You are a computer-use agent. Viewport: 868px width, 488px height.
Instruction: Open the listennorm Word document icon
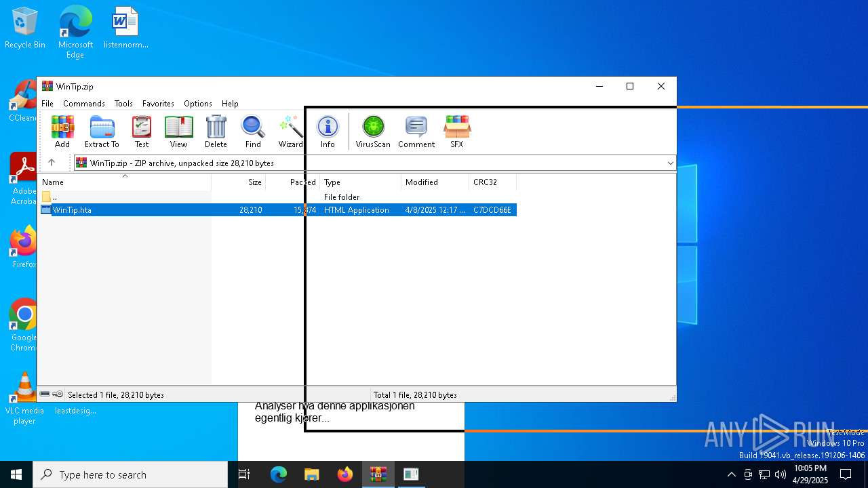tap(125, 28)
